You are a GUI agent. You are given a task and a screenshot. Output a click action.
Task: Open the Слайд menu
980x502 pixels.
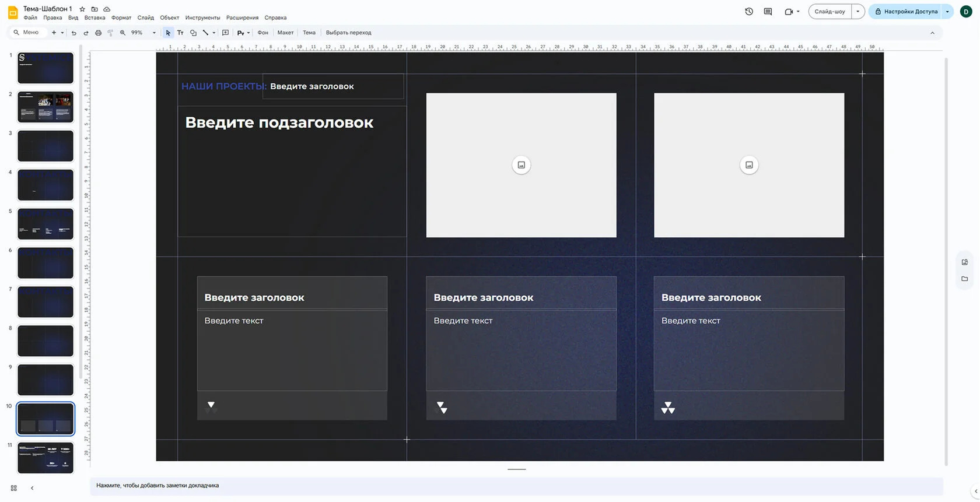click(146, 17)
